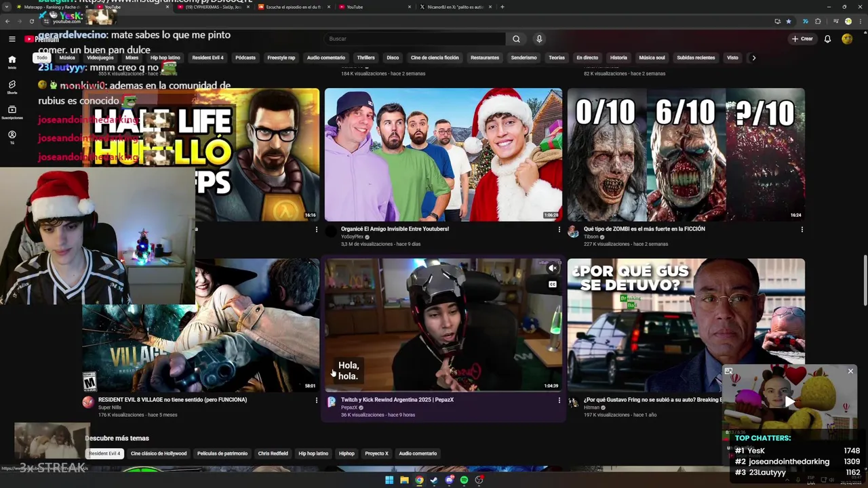The height and width of the screenshot is (488, 868).
Task: Open Discord from the taskbar
Action: point(449,480)
